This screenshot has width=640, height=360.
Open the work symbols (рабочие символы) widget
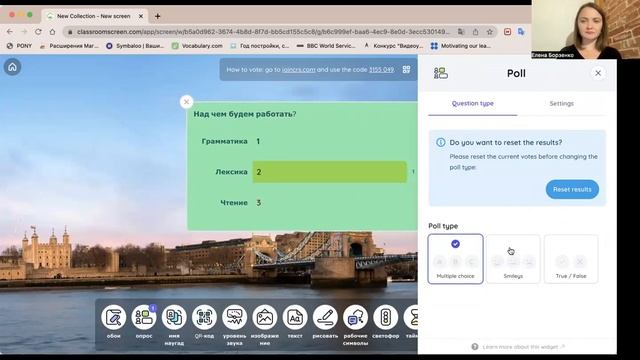[355, 317]
